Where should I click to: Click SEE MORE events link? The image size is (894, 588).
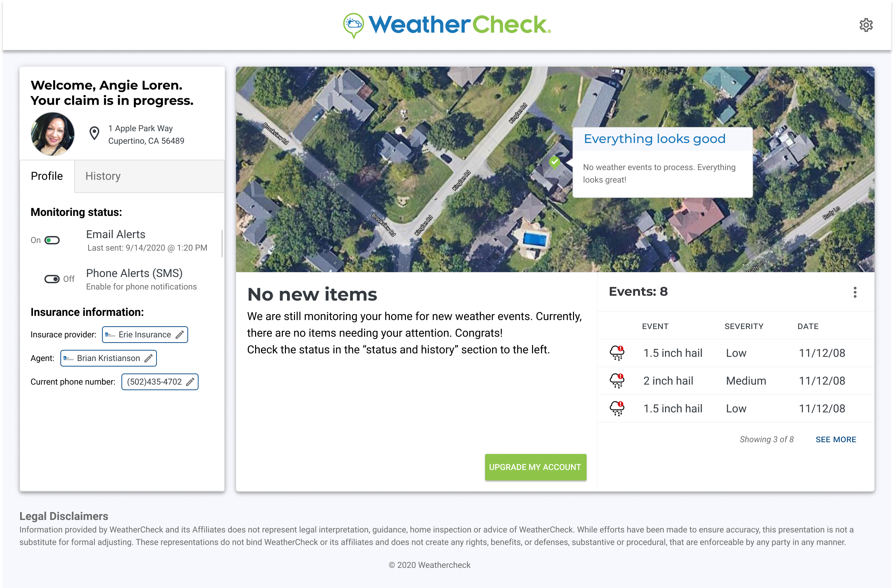point(836,439)
